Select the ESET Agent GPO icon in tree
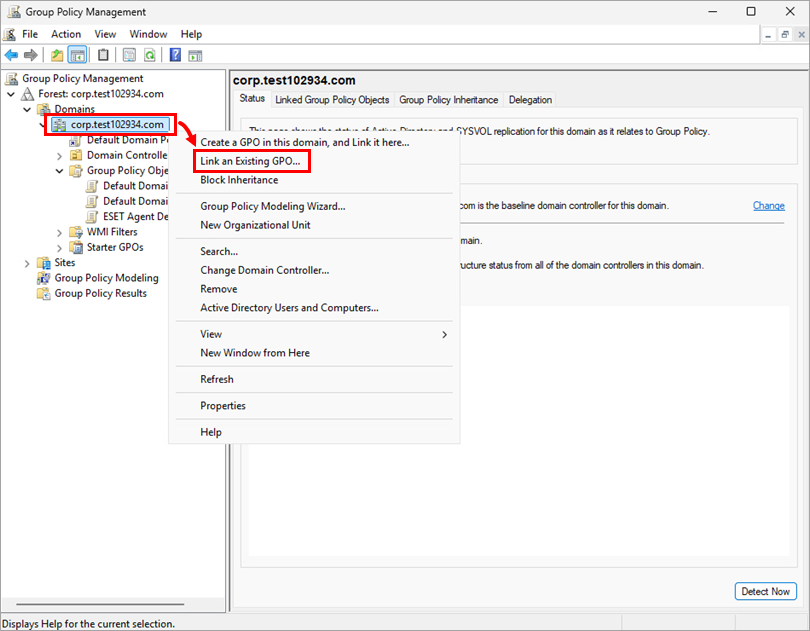 coord(93,217)
